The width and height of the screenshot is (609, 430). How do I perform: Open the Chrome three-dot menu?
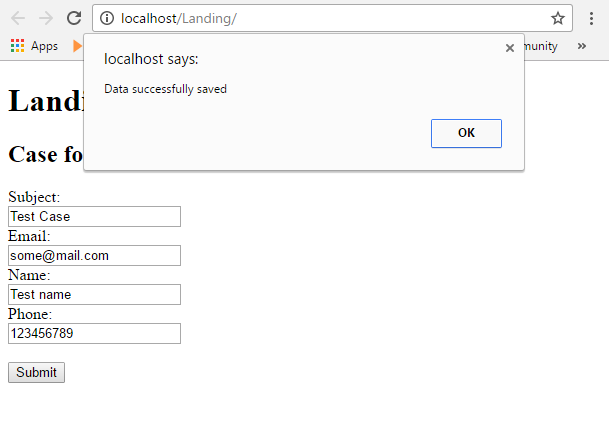[x=591, y=18]
